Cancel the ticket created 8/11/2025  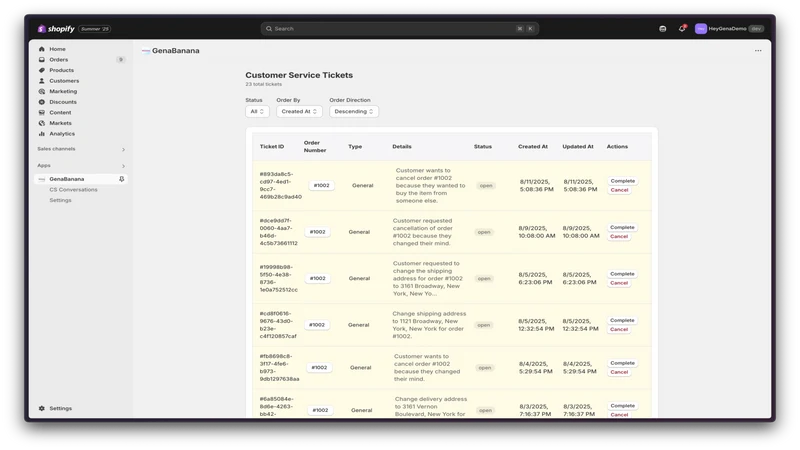pos(619,190)
